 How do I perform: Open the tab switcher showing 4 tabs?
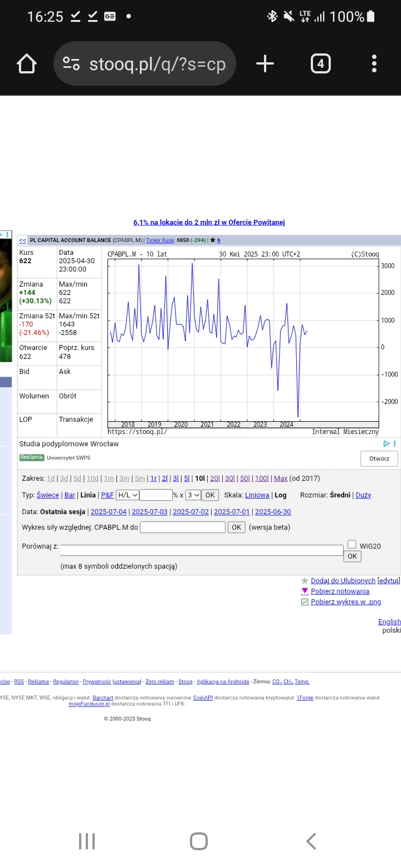320,64
